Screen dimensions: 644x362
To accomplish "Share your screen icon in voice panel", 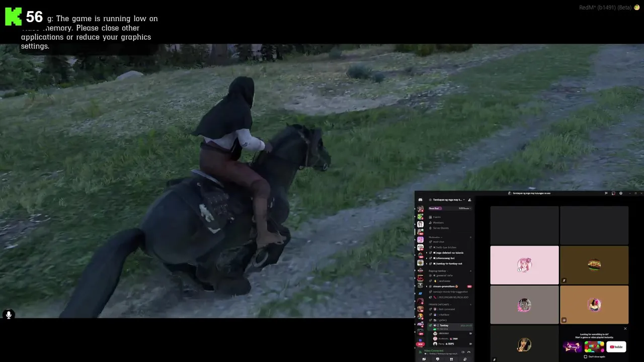I will point(438,359).
